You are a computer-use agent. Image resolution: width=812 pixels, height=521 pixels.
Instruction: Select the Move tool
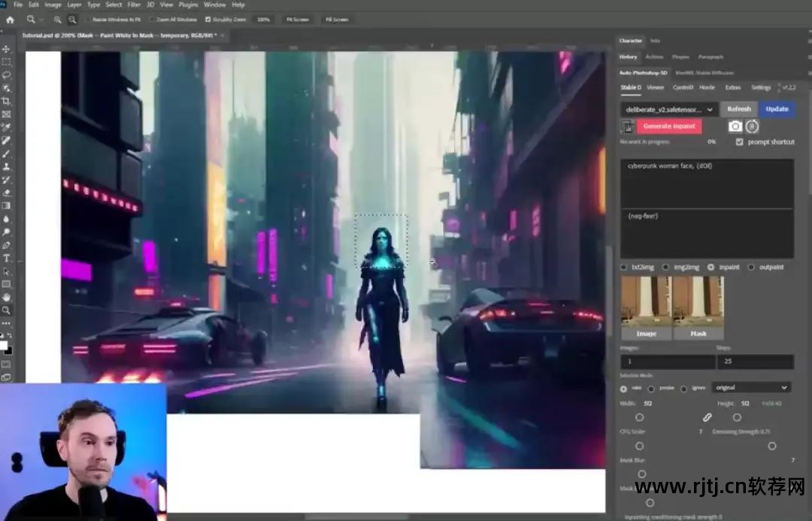click(6, 49)
